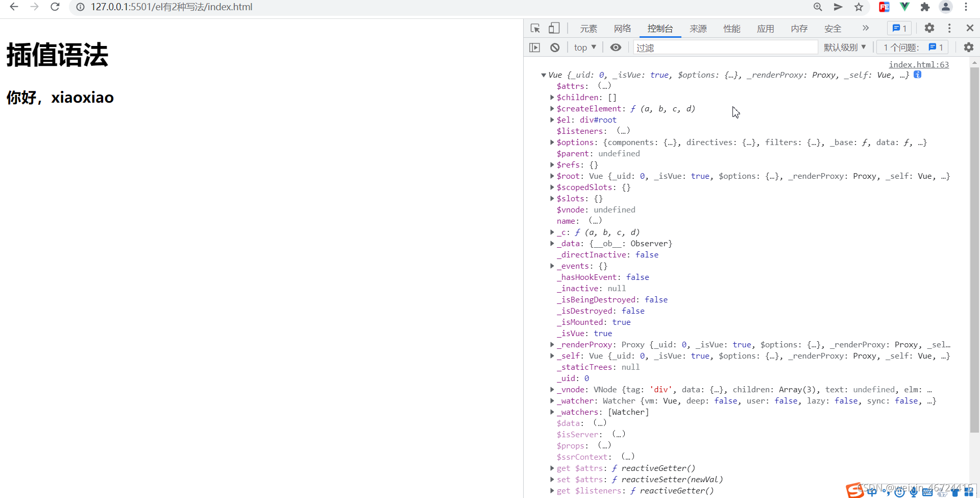Open the red FE extension icon

tap(884, 7)
